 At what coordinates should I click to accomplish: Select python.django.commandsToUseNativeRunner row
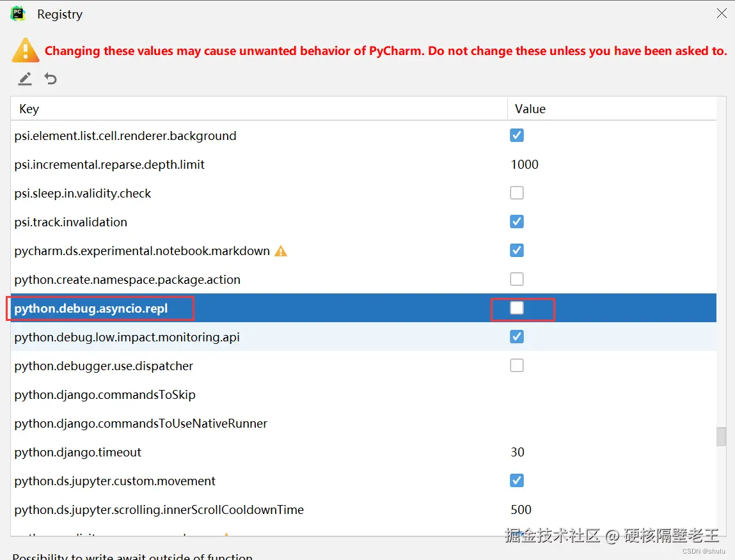tap(363, 423)
